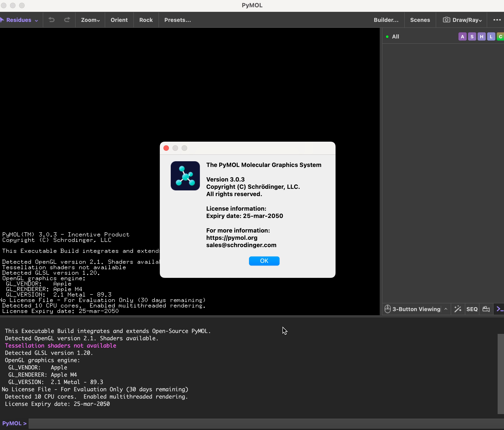Open the H (Hide) menu for All
This screenshot has width=504, height=430.
pos(481,37)
